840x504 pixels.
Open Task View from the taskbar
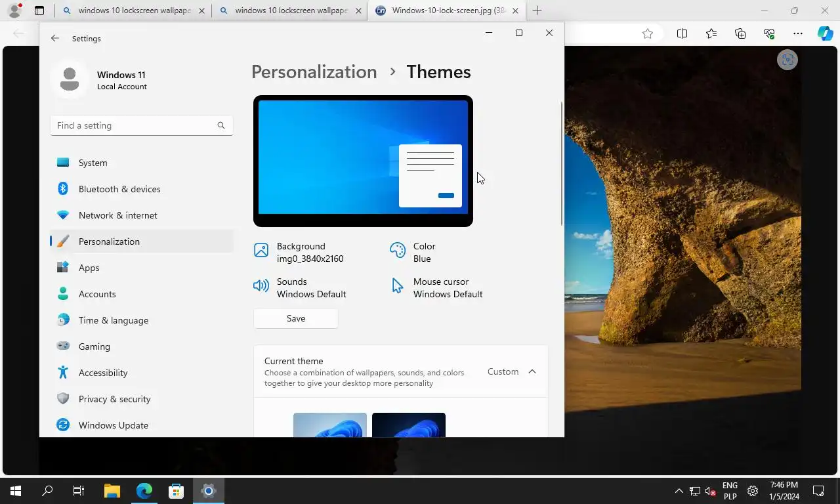tap(79, 491)
